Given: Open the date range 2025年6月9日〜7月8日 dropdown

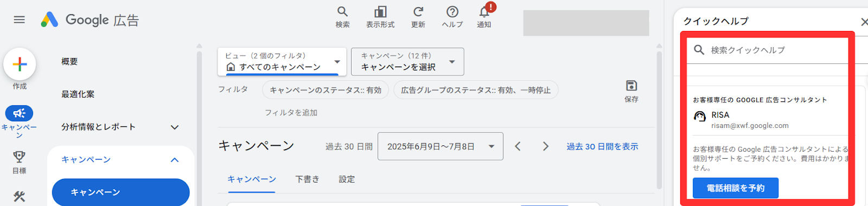Looking at the screenshot, I should (x=440, y=146).
